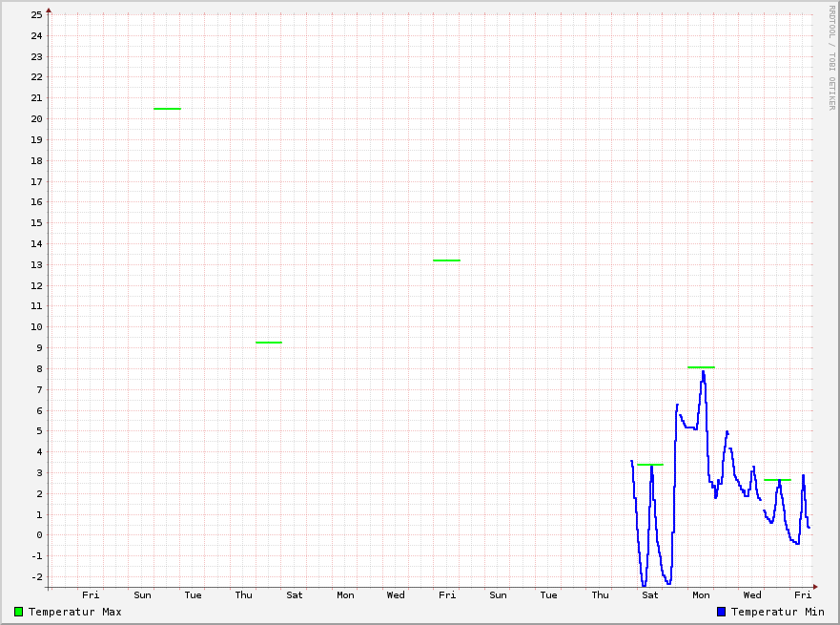This screenshot has height=625, width=840.
Task: Click the y-axis label "21"
Action: point(36,97)
